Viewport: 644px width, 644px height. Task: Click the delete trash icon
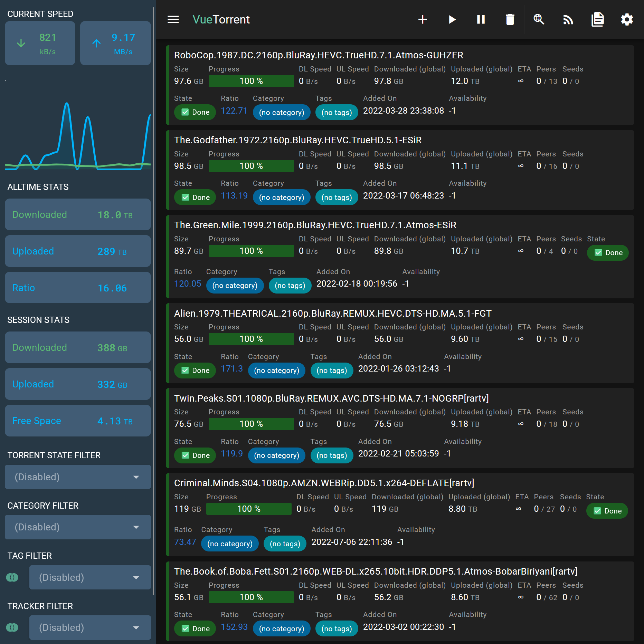point(510,20)
